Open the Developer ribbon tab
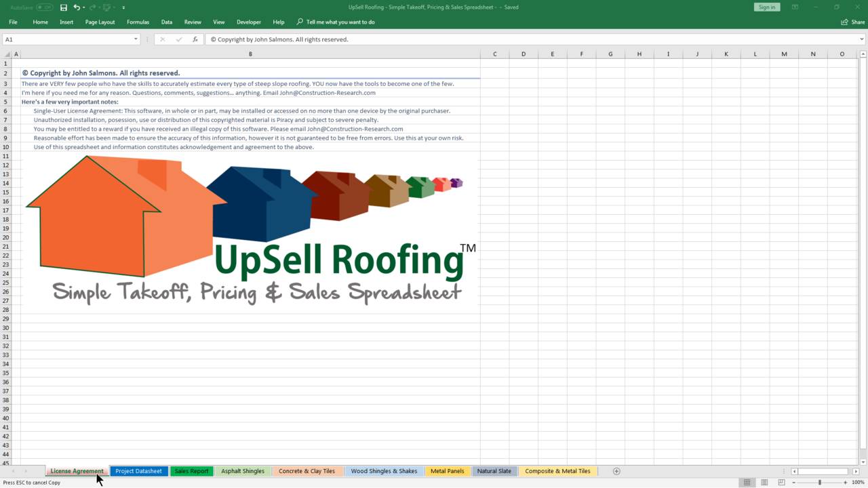 248,22
